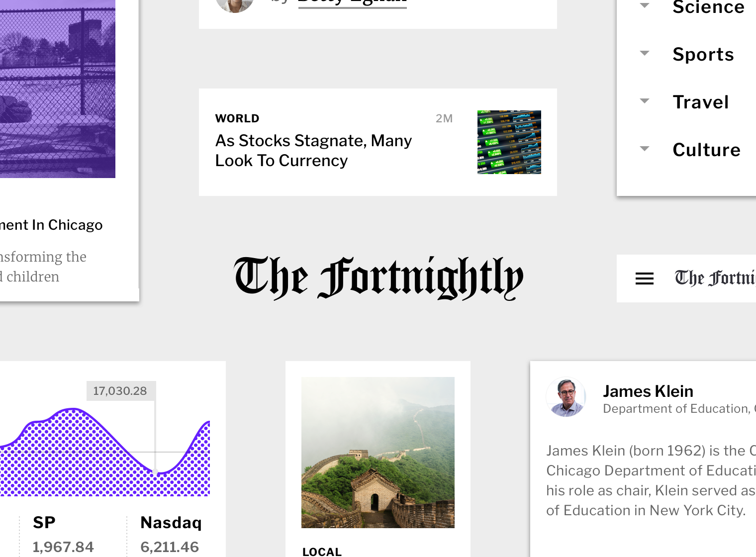Expand the Culture section arrow

644,149
